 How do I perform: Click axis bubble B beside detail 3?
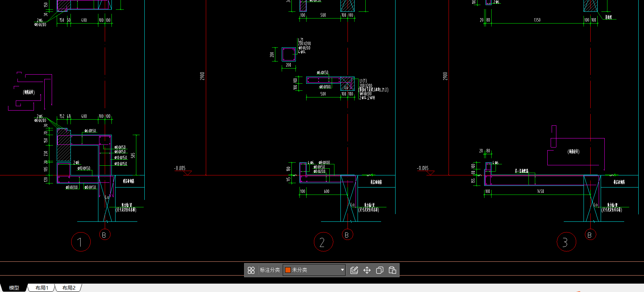[590, 235]
